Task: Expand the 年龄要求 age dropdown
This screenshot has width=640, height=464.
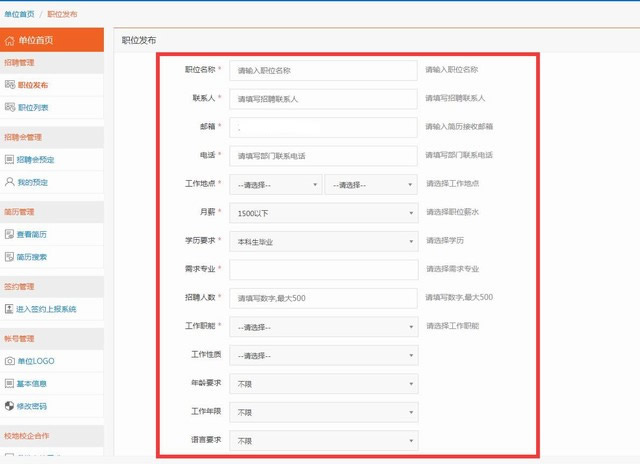Action: coord(323,384)
